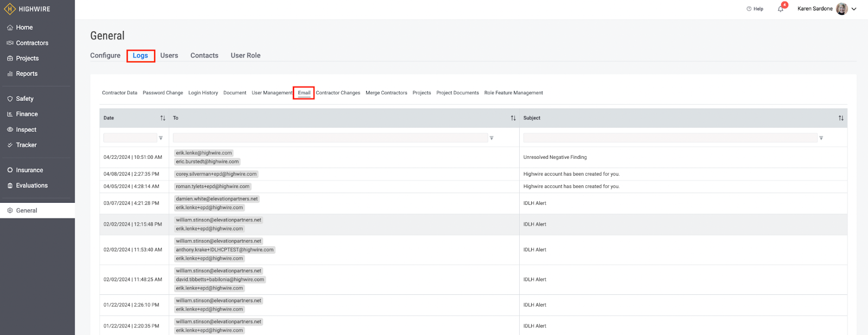868x335 pixels.
Task: Open the Document log sub-tab
Action: (235, 93)
